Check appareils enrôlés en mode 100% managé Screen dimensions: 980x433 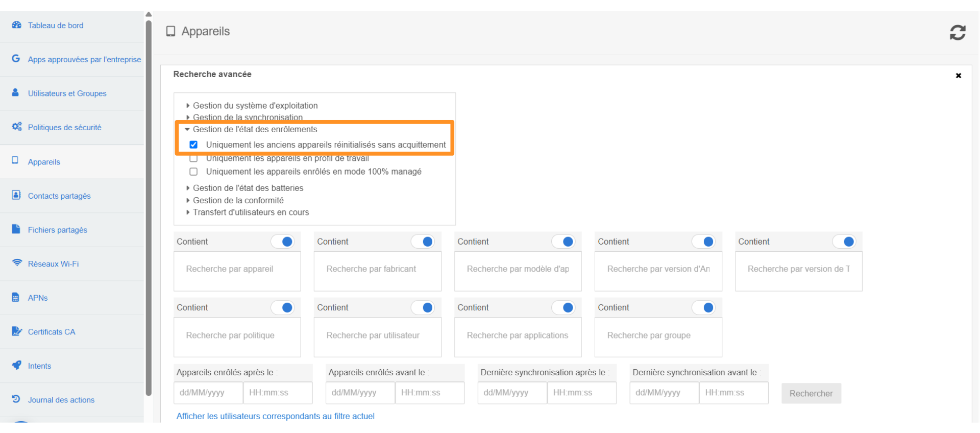(x=193, y=172)
